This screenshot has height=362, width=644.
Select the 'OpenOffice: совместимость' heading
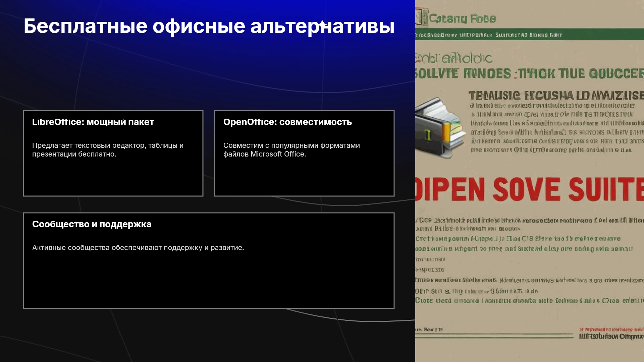tap(287, 122)
